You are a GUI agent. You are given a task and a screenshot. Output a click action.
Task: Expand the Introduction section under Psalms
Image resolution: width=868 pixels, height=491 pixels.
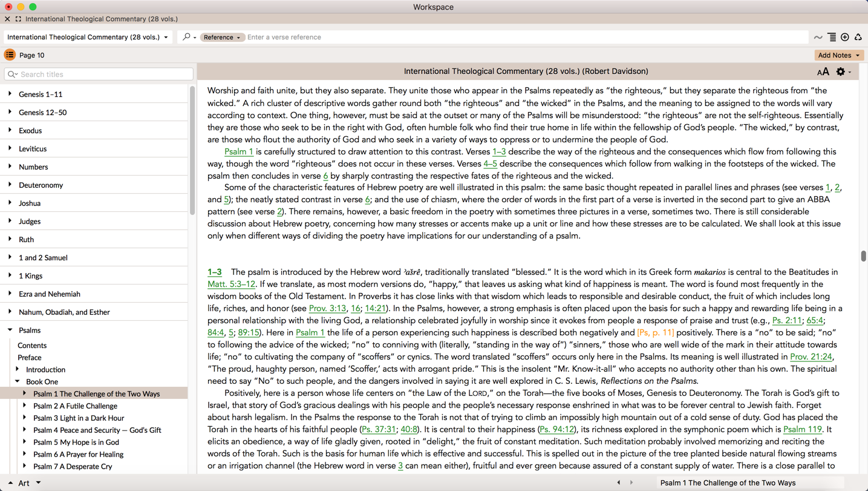point(17,369)
